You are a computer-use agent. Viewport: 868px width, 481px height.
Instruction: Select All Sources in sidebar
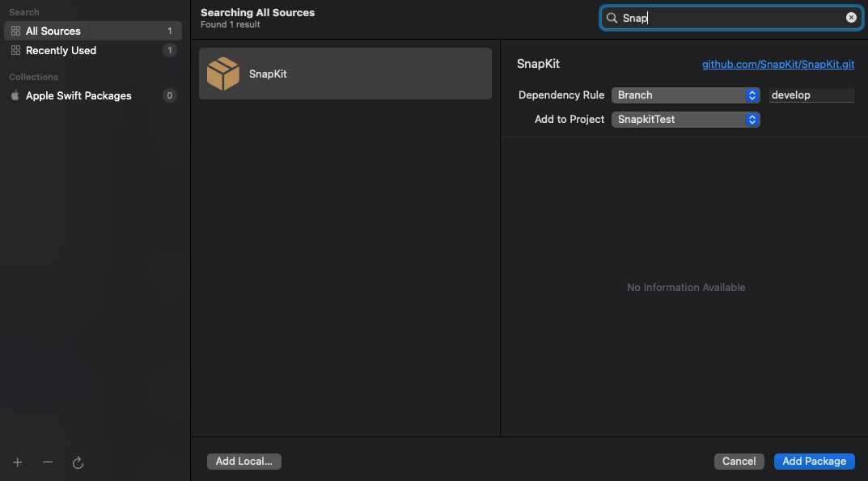pos(93,31)
